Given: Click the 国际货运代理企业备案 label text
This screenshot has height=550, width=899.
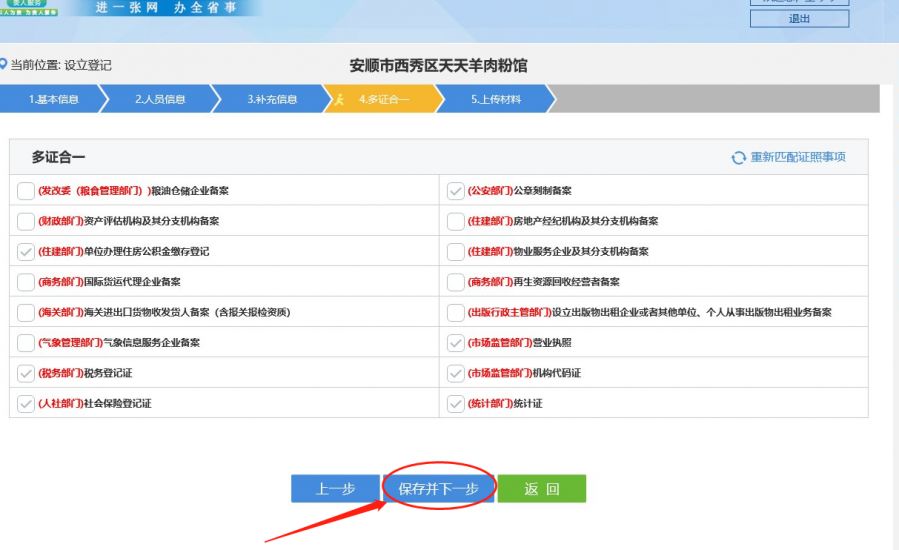Looking at the screenshot, I should (x=132, y=282).
